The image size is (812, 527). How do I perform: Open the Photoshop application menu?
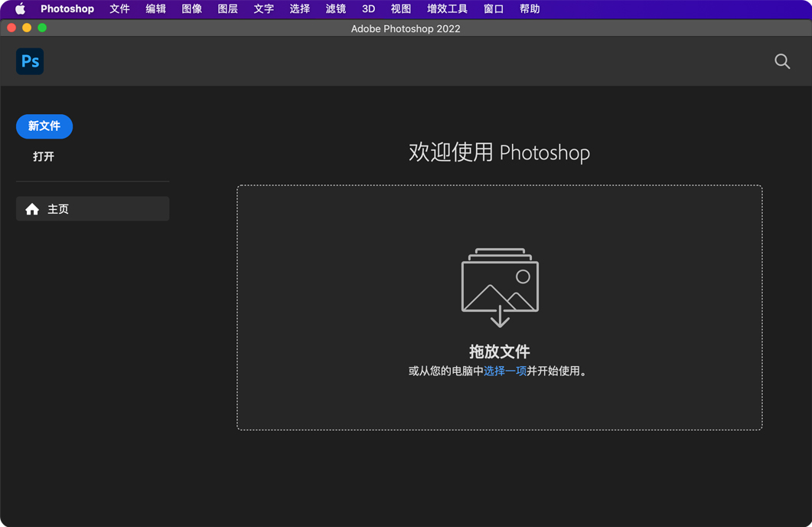click(67, 8)
